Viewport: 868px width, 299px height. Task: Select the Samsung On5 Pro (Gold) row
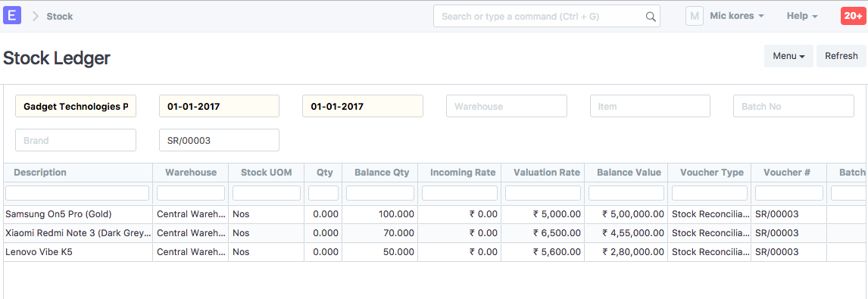(x=433, y=214)
